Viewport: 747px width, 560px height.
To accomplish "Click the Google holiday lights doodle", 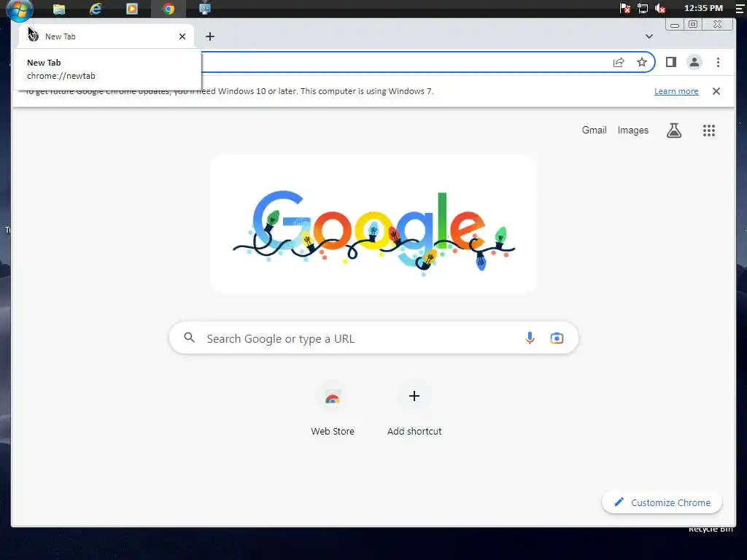I will [x=373, y=224].
